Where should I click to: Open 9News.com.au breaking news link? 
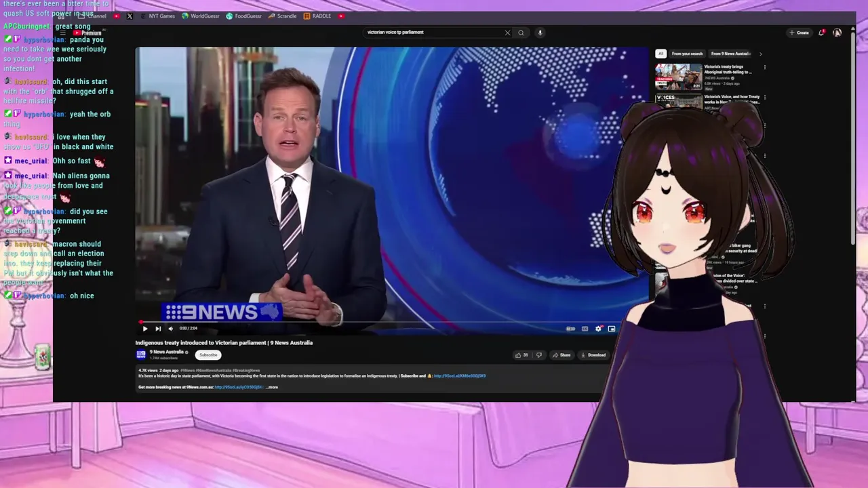[239, 387]
